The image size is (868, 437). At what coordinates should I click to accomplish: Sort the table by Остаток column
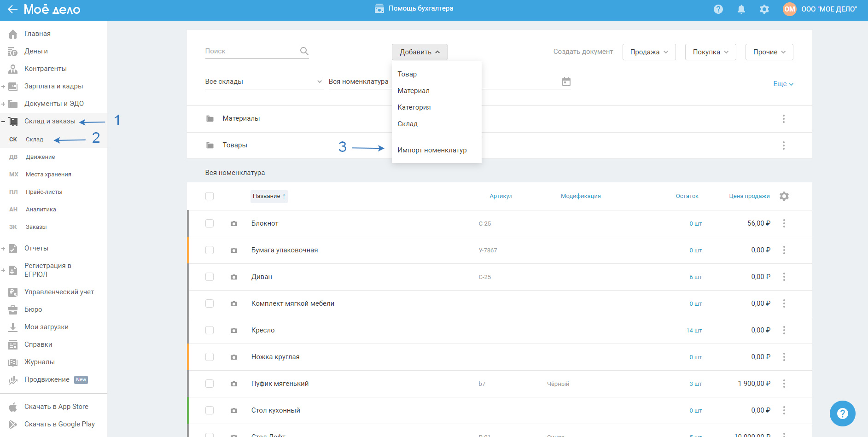(x=687, y=196)
